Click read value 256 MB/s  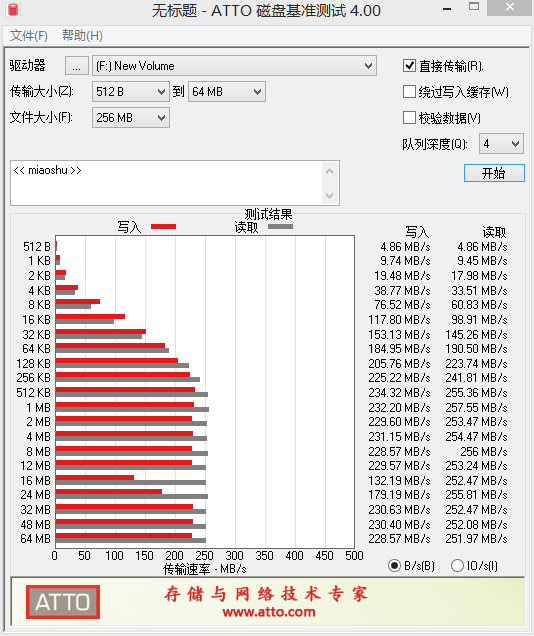coord(484,451)
